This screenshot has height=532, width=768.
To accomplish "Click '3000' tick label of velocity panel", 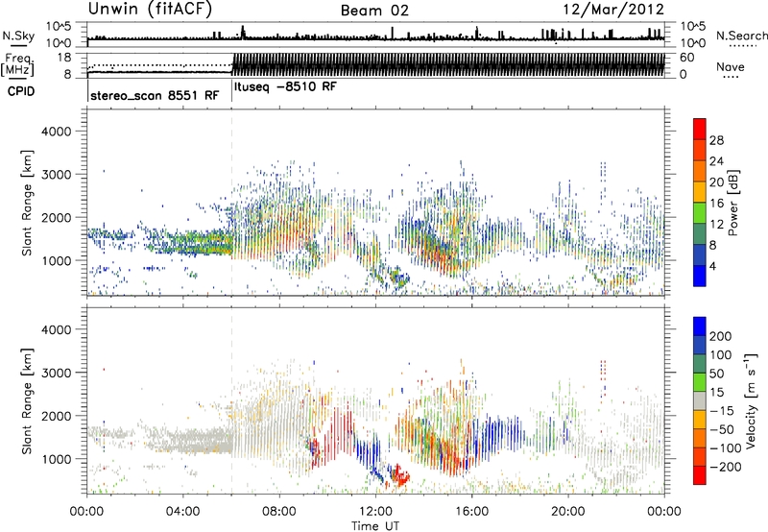I will (x=57, y=373).
